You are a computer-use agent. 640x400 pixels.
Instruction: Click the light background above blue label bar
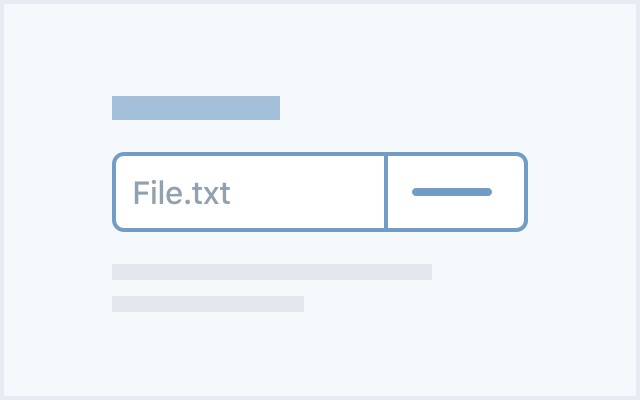pyautogui.click(x=196, y=51)
